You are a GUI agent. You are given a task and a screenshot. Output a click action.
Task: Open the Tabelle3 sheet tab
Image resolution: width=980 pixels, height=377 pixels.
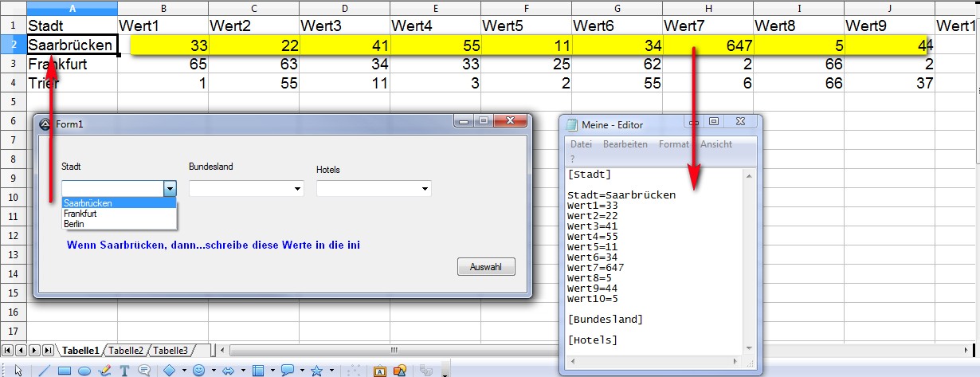coord(171,350)
